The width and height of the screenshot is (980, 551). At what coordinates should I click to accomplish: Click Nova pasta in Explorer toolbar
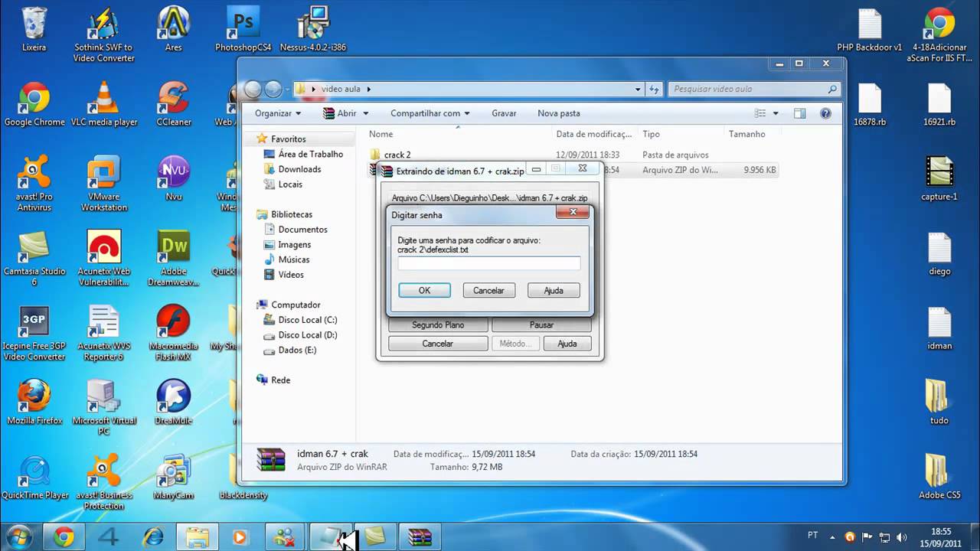(559, 113)
